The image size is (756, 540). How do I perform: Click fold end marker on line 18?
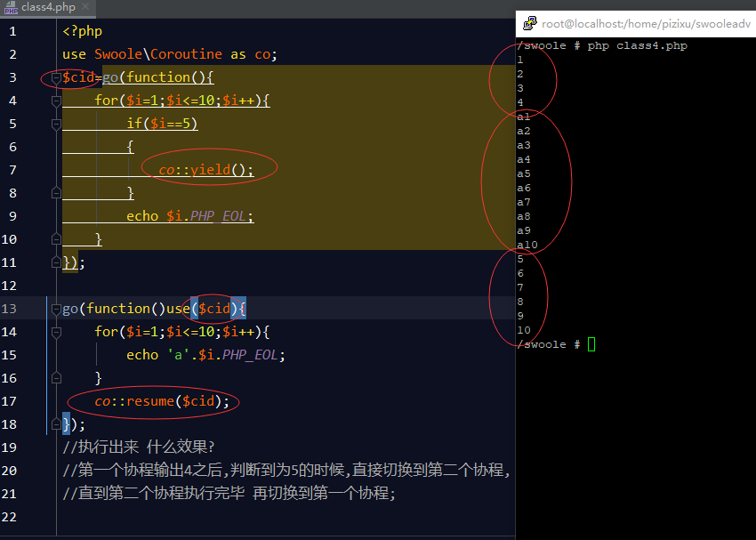[56, 424]
